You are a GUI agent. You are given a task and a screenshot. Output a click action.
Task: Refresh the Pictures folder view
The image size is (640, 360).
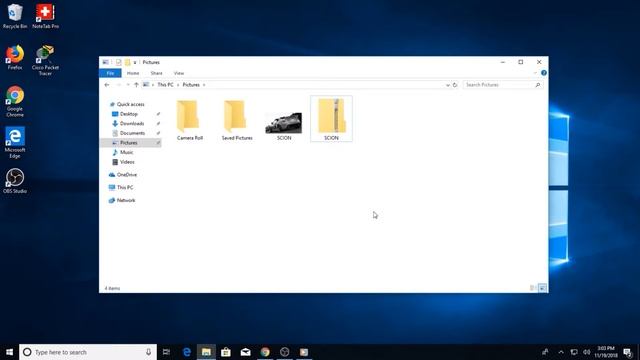pyautogui.click(x=455, y=85)
